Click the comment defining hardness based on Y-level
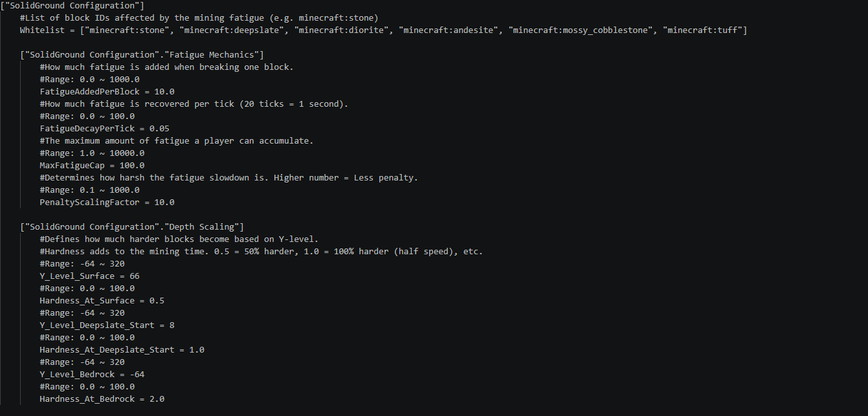This screenshot has height=416, width=868. point(179,239)
